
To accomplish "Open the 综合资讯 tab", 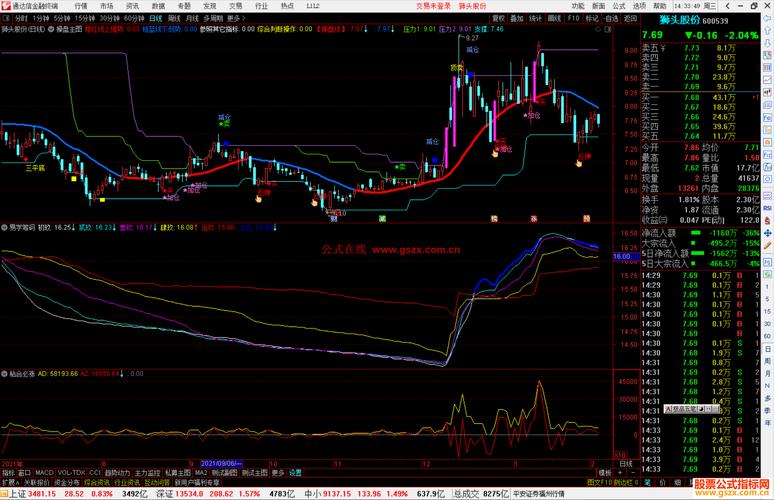I will click(97, 482).
